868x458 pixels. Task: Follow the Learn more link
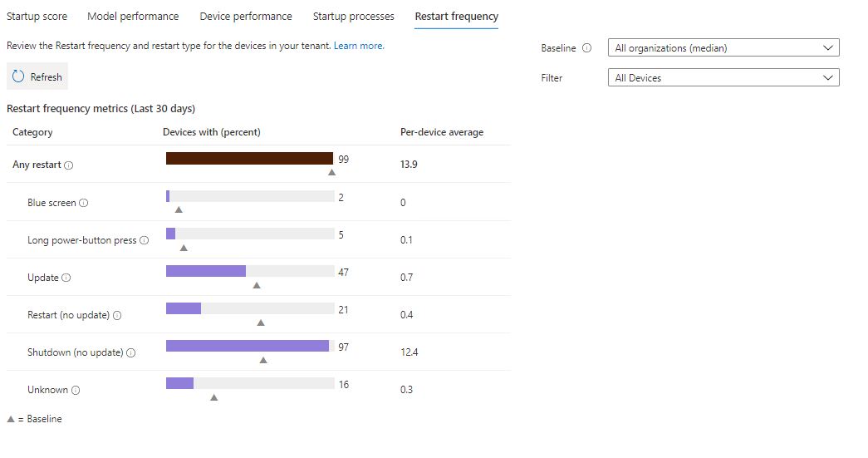pos(359,46)
